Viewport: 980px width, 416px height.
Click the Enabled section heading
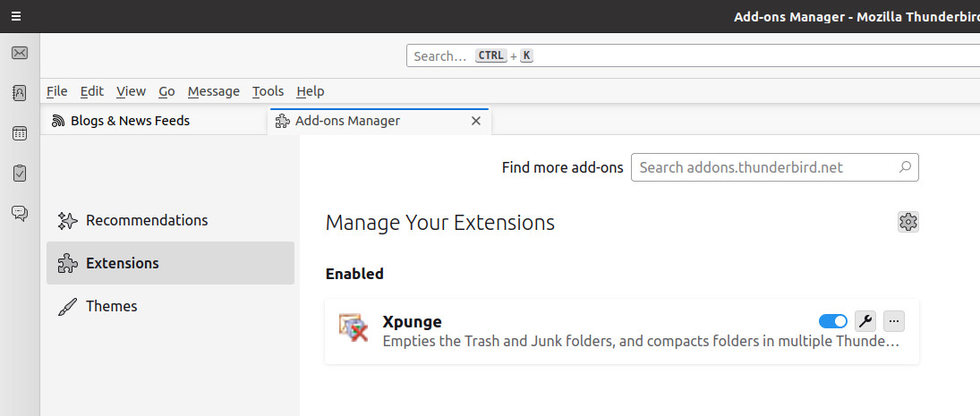(354, 274)
